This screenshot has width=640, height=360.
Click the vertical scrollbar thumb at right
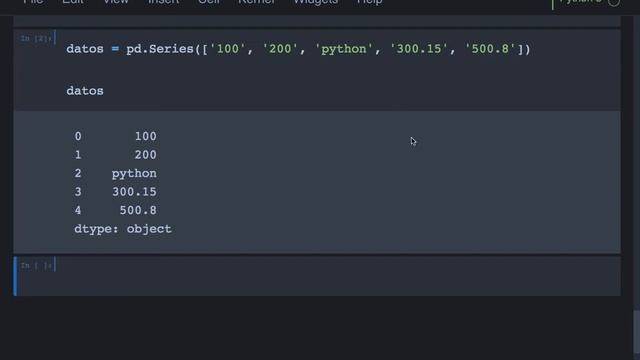coord(636,331)
